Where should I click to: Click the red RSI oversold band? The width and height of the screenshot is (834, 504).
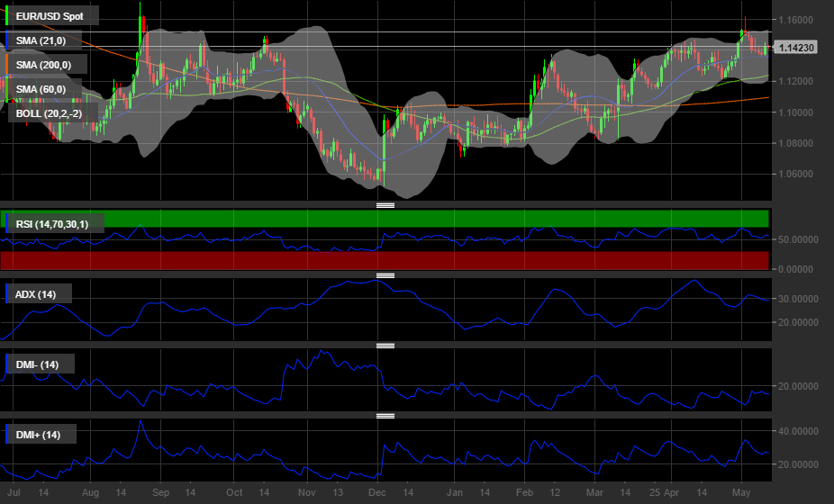(450, 260)
